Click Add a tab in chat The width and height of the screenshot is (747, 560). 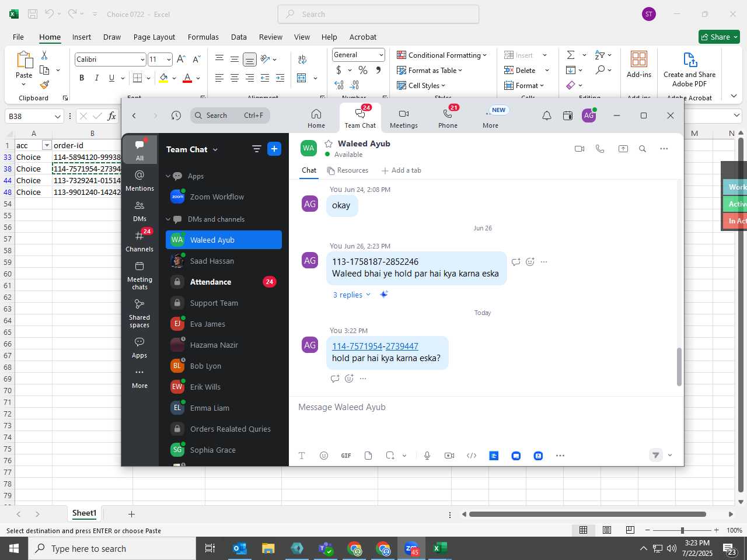[x=401, y=170]
